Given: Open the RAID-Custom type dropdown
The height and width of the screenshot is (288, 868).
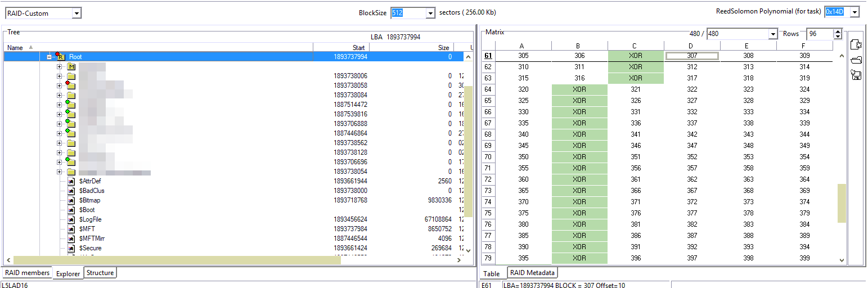Looking at the screenshot, I should pyautogui.click(x=77, y=13).
